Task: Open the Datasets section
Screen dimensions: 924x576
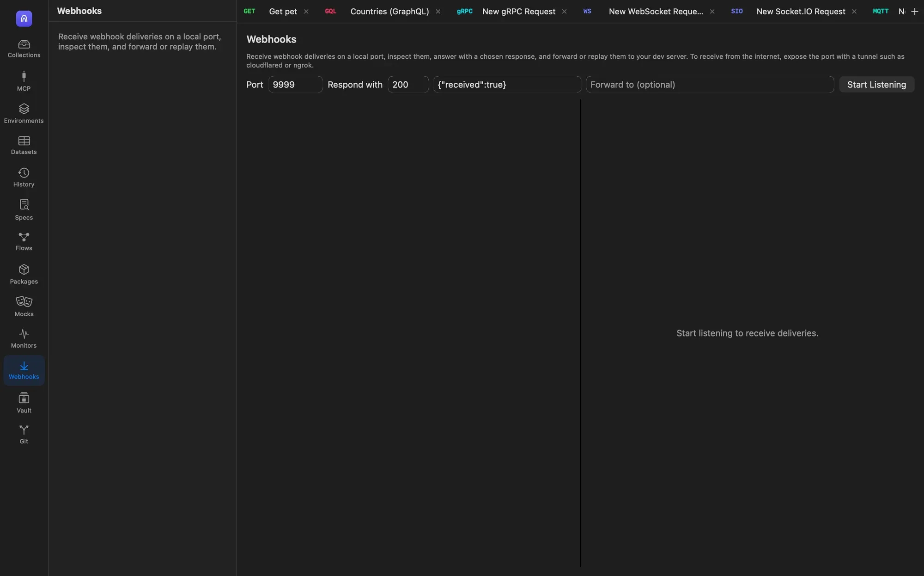Action: (24, 145)
